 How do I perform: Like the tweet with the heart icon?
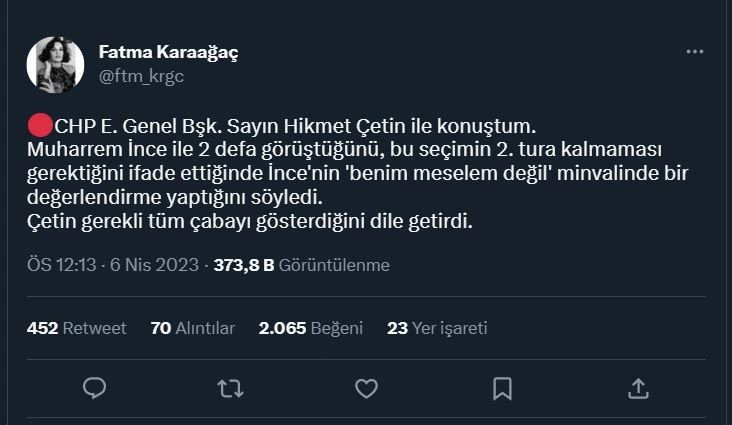pos(366,388)
